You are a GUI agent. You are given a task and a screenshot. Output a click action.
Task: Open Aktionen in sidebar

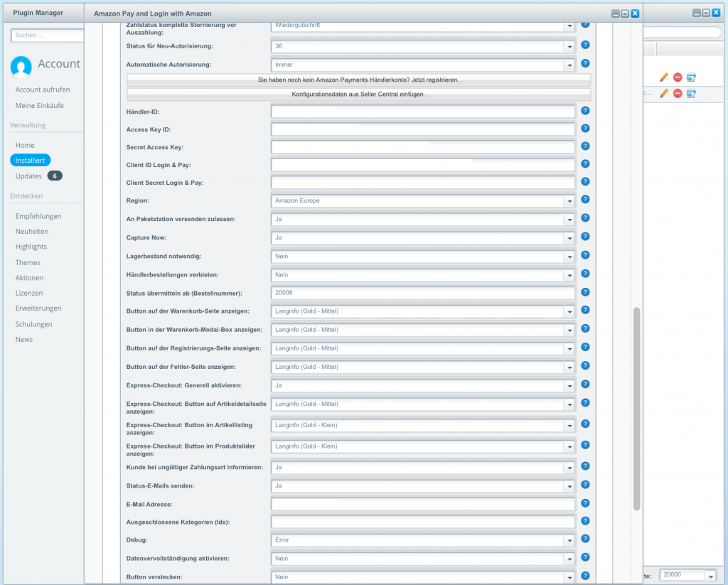[x=29, y=278]
